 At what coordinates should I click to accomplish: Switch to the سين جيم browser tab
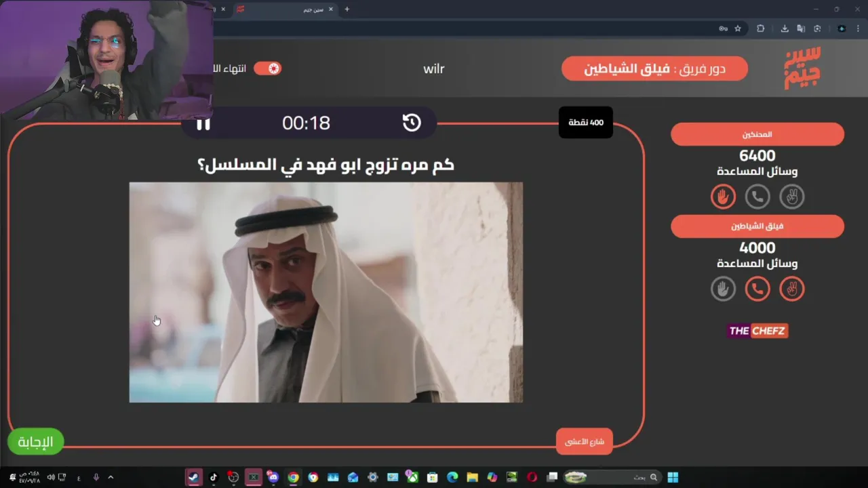click(x=285, y=9)
